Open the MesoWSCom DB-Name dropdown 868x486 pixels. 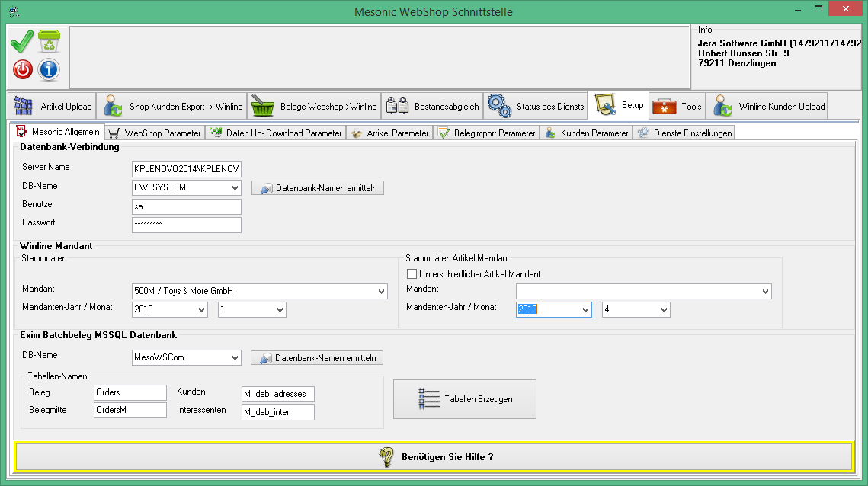234,358
